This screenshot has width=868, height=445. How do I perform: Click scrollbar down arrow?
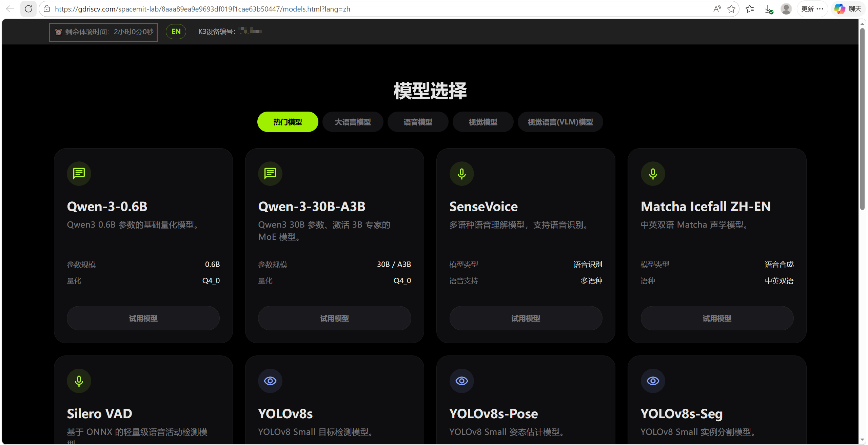tap(862, 440)
